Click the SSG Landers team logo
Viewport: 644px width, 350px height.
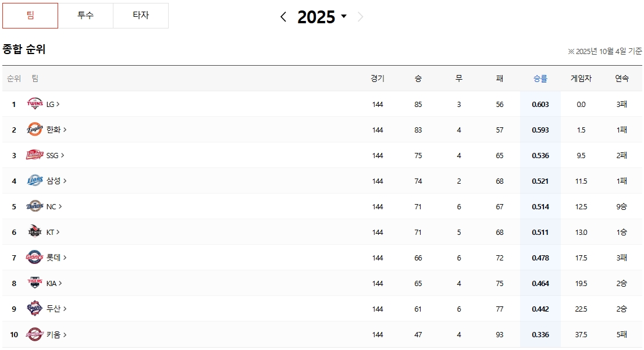[35, 155]
